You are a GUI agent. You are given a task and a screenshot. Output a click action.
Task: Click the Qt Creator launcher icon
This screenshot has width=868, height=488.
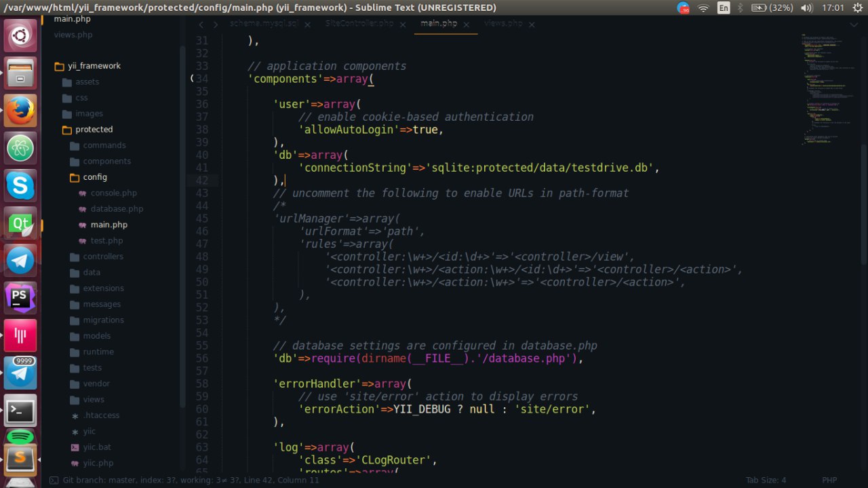pos(20,223)
